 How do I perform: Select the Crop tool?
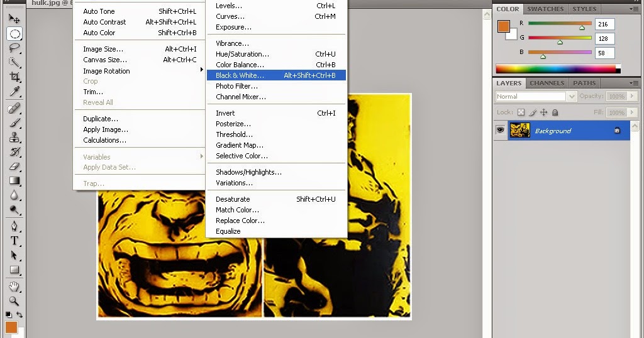[x=14, y=77]
